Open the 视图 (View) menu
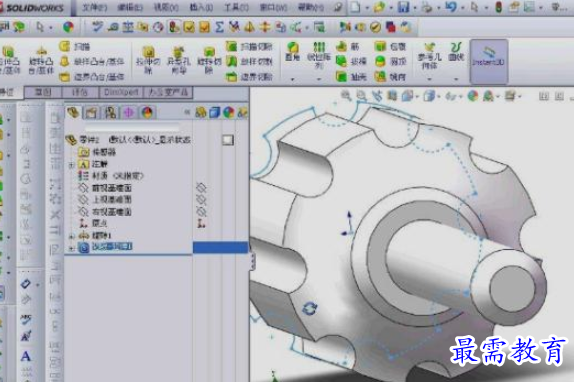This screenshot has height=382, width=574. click(x=166, y=7)
